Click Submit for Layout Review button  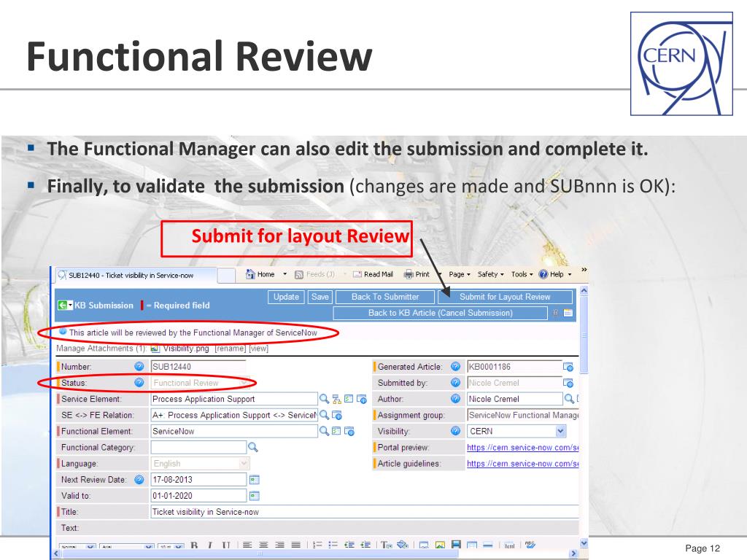click(x=505, y=297)
